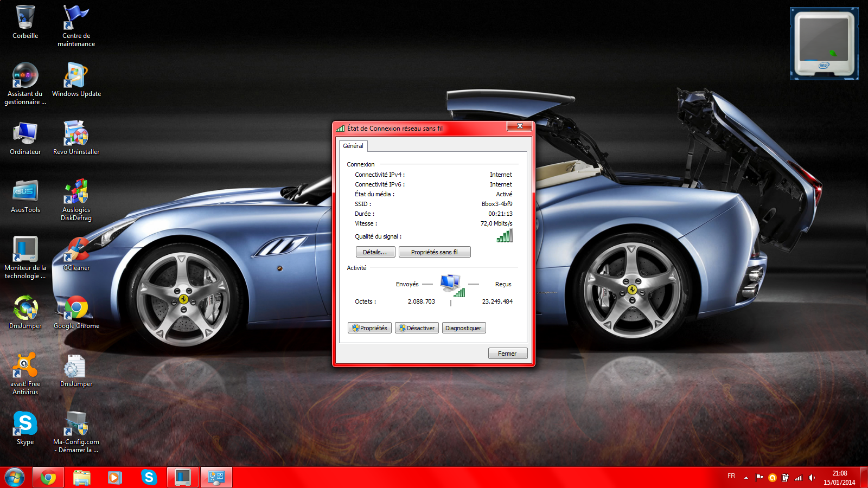This screenshot has height=488, width=868.
Task: Open Ma-Config.com desktop shortcut
Action: [x=76, y=432]
